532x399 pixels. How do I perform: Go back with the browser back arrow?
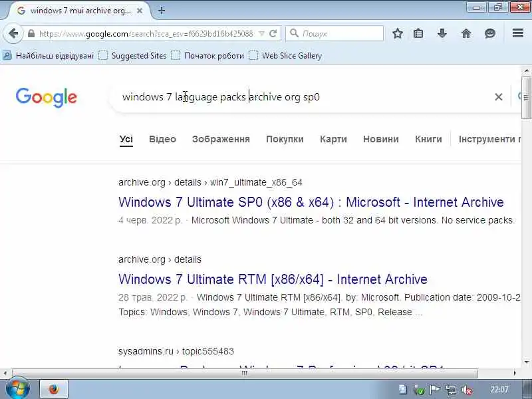click(x=13, y=33)
